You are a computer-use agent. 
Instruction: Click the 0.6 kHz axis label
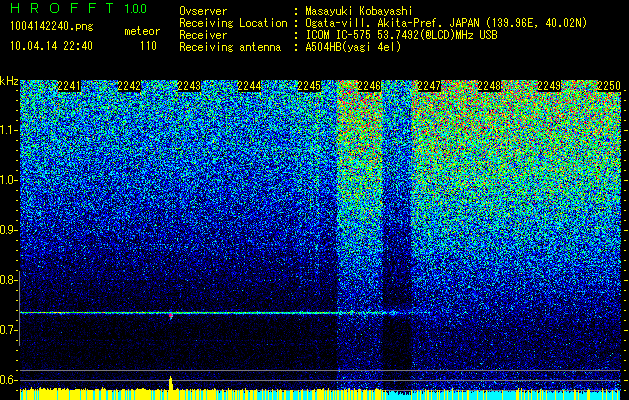[8, 380]
